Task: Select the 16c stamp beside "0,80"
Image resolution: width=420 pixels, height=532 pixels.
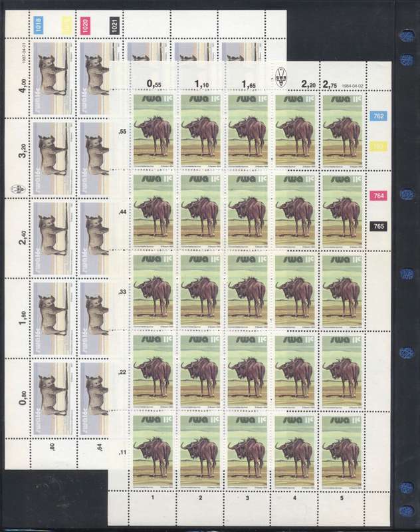Action: click(x=53, y=398)
